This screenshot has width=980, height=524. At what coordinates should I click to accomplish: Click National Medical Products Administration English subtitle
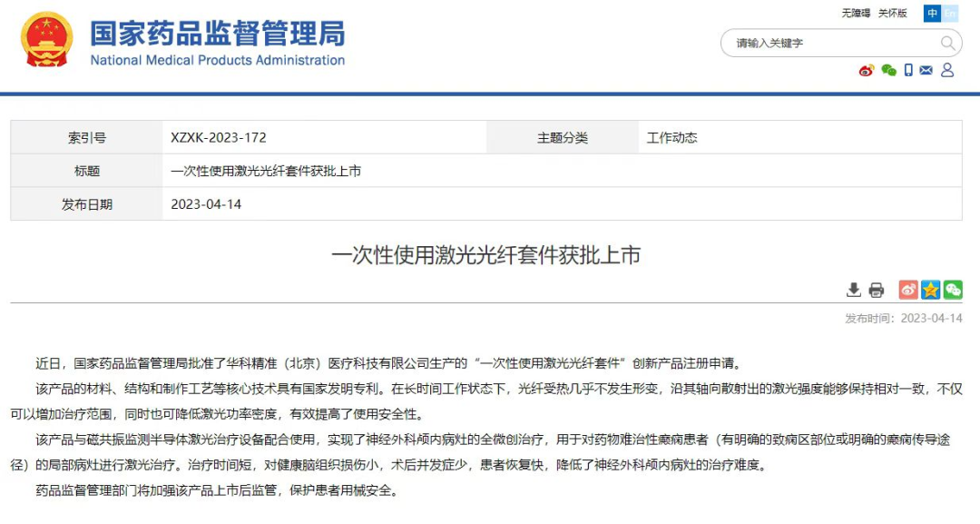click(218, 61)
